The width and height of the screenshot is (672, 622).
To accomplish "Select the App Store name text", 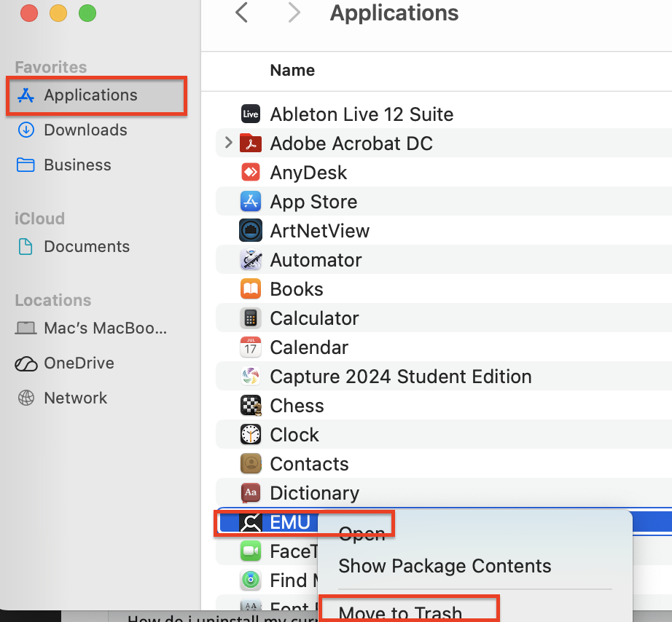I will coord(313,202).
